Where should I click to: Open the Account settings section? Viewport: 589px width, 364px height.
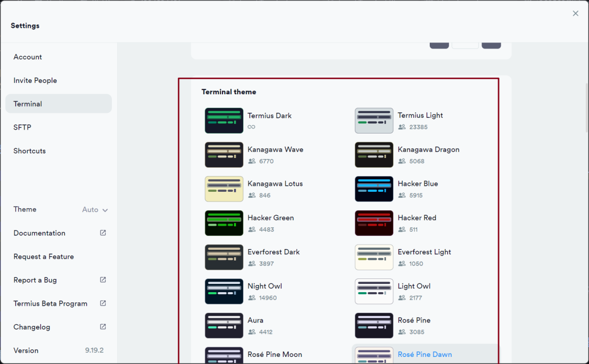[58, 57]
